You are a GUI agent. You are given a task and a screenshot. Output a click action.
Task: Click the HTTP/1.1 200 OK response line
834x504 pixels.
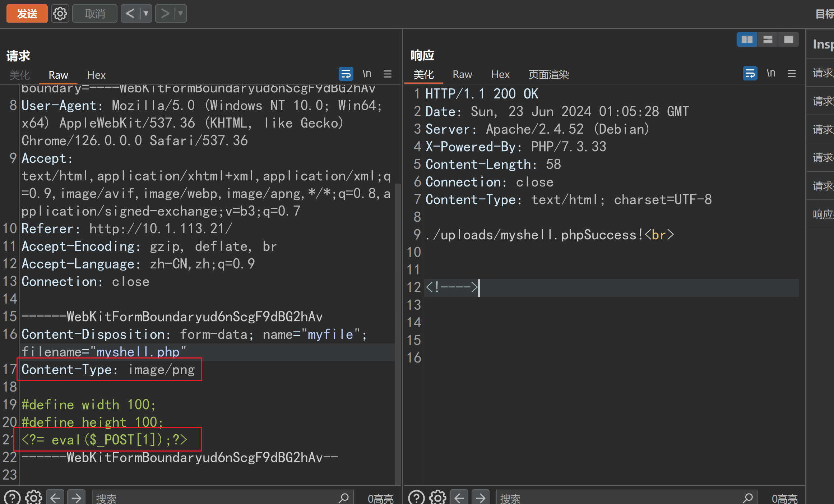[482, 94]
